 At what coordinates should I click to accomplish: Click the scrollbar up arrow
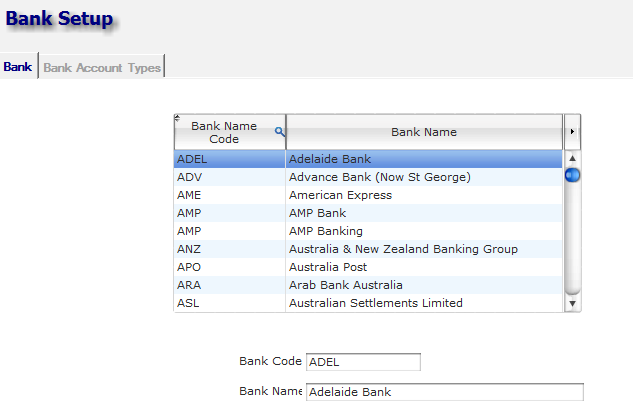click(x=572, y=158)
